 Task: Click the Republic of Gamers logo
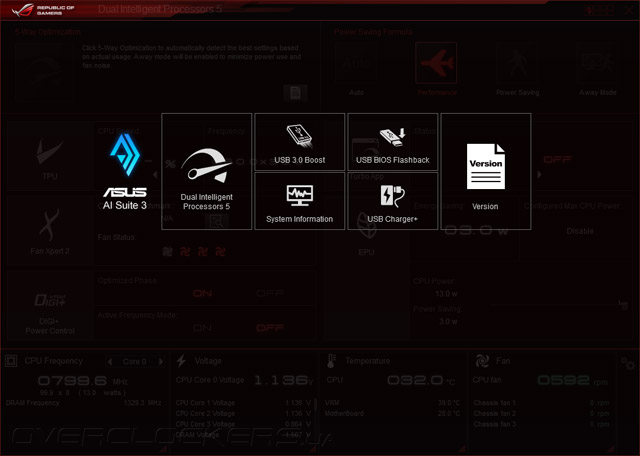(42, 10)
